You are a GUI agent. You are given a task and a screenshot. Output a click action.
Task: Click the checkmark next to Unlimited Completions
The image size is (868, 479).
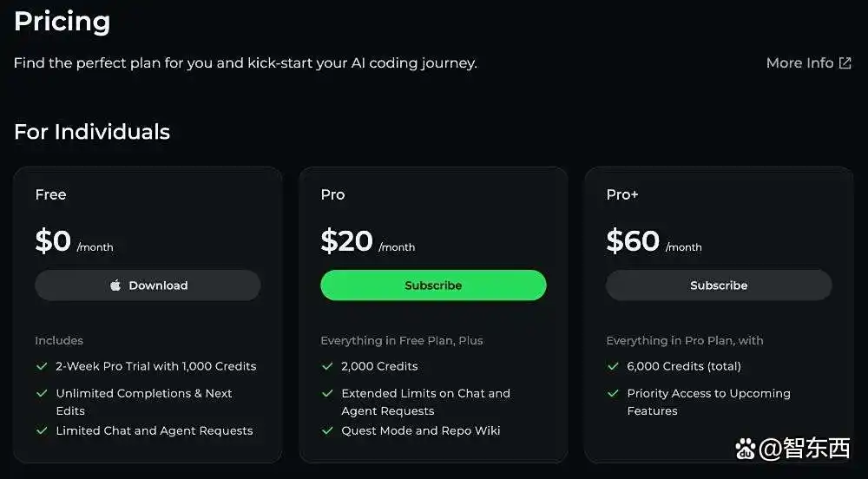(41, 393)
